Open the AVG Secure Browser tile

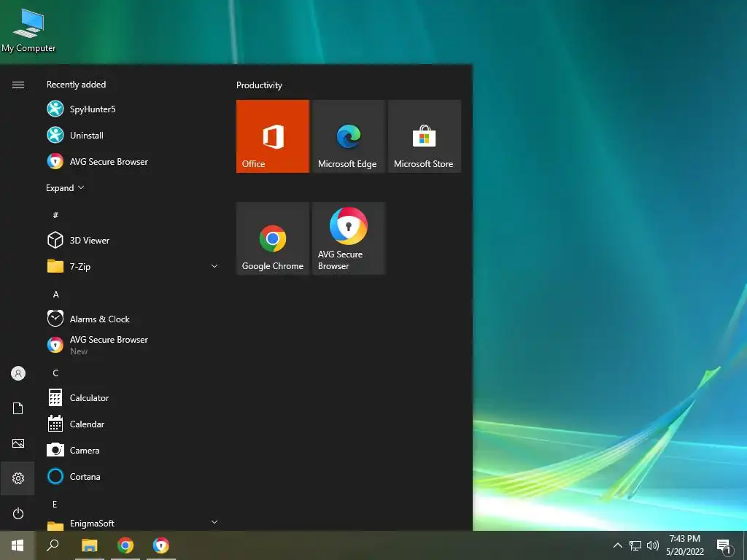(349, 238)
